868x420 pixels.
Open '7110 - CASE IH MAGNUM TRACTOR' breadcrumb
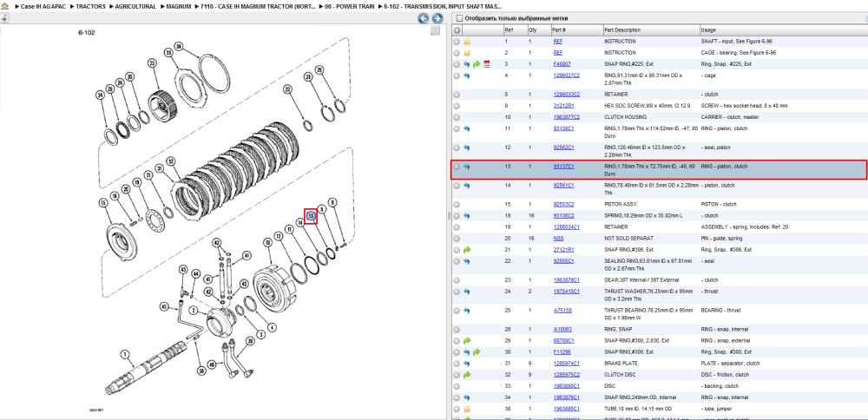click(259, 6)
